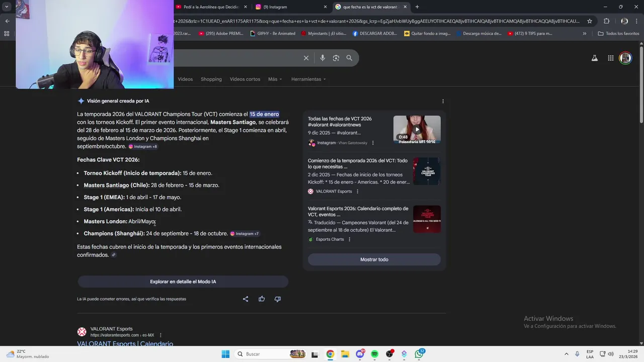
Task: Open 'Valorant Esports 2026: Calendario completo' source
Action: tap(358, 211)
